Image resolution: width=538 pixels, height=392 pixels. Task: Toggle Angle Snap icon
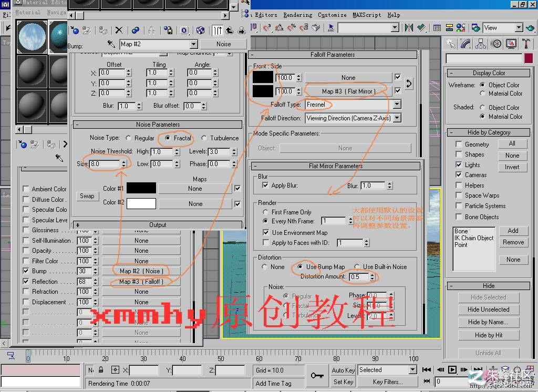tap(279, 28)
